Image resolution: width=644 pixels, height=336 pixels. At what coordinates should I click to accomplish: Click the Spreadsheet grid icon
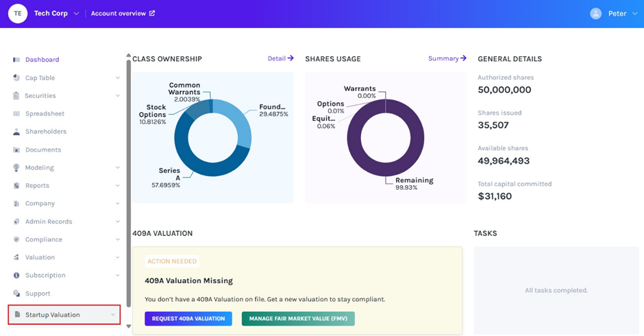(x=16, y=114)
